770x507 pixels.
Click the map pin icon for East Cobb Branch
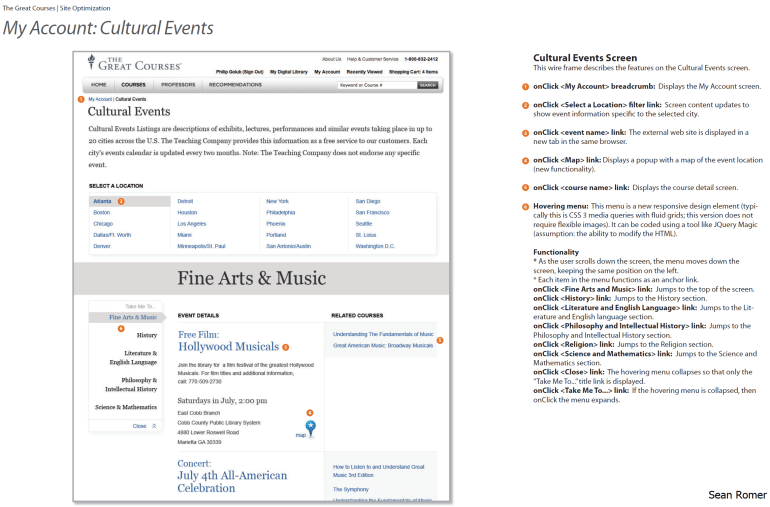pyautogui.click(x=310, y=427)
